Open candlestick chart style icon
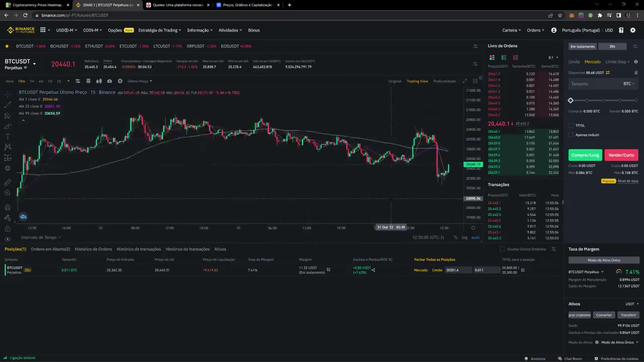 coord(99,81)
